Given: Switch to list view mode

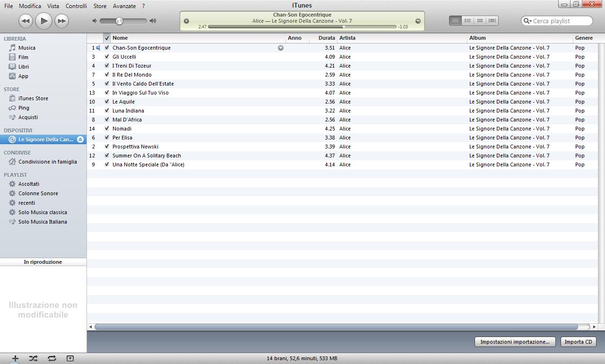Looking at the screenshot, I should 455,21.
